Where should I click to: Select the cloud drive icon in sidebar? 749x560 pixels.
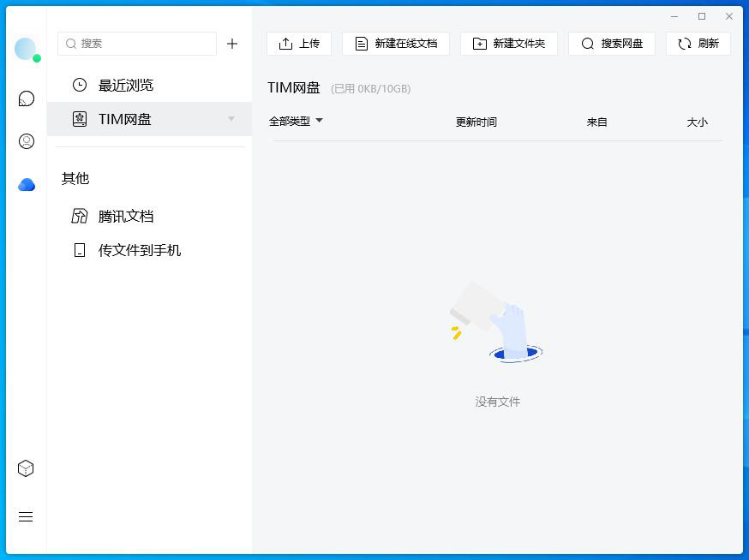pyautogui.click(x=26, y=184)
